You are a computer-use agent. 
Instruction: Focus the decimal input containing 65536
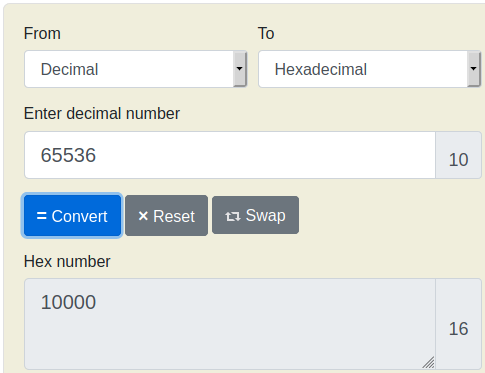[x=230, y=155]
